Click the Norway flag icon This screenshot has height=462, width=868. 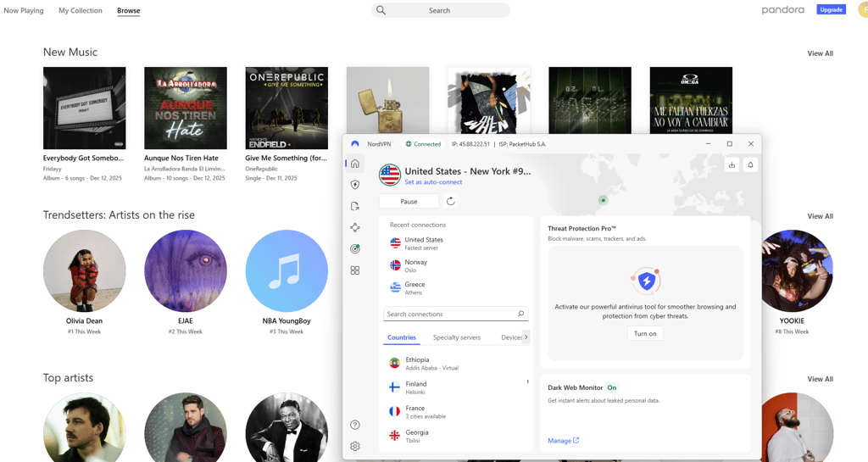click(395, 265)
